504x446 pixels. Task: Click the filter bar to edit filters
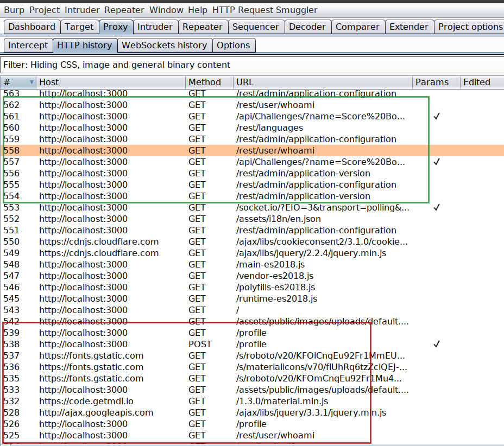252,65
